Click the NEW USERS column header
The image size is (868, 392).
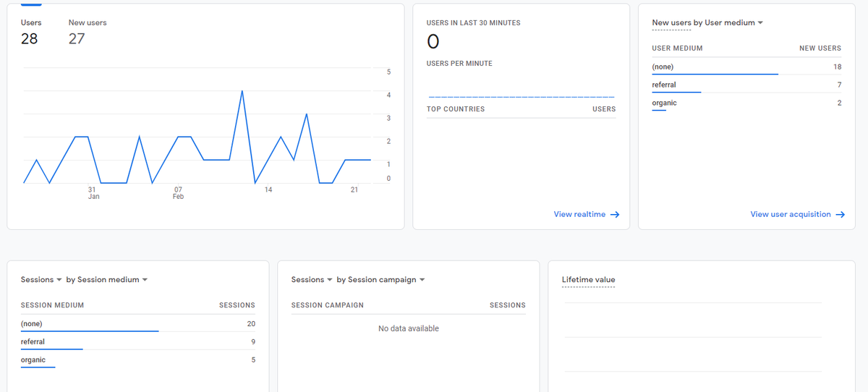[x=820, y=48]
